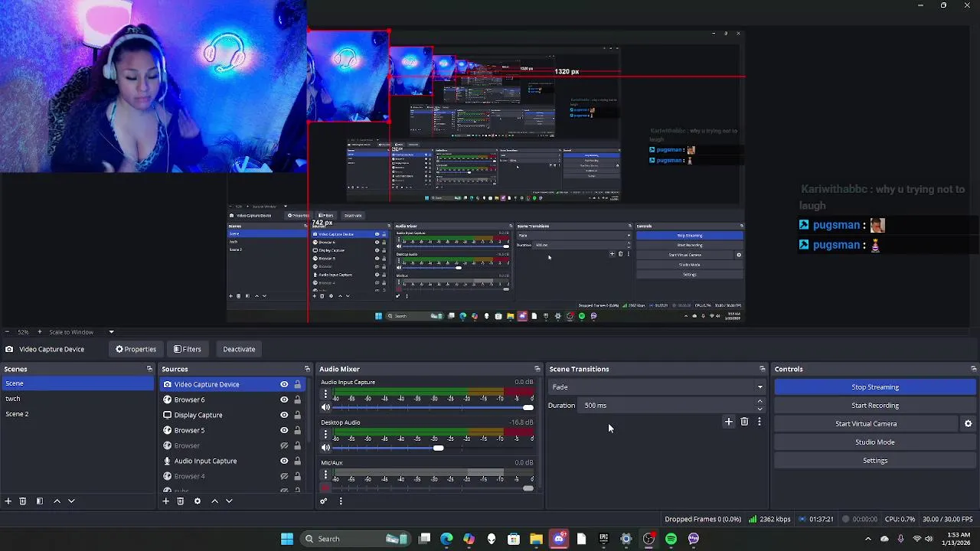Open Mic/Aux three-dot options
The height and width of the screenshot is (551, 980).
point(325,475)
